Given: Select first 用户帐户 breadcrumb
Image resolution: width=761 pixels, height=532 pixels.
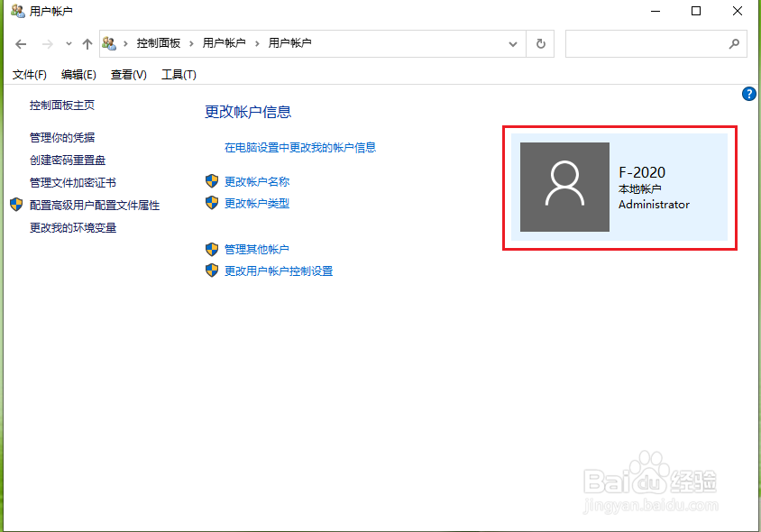Looking at the screenshot, I should point(224,43).
